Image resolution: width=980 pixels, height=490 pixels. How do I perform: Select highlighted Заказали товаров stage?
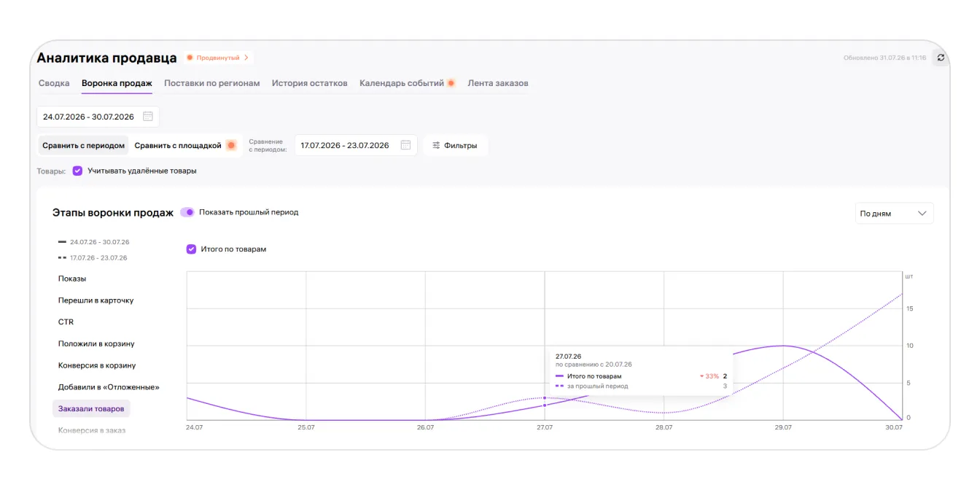[91, 409]
